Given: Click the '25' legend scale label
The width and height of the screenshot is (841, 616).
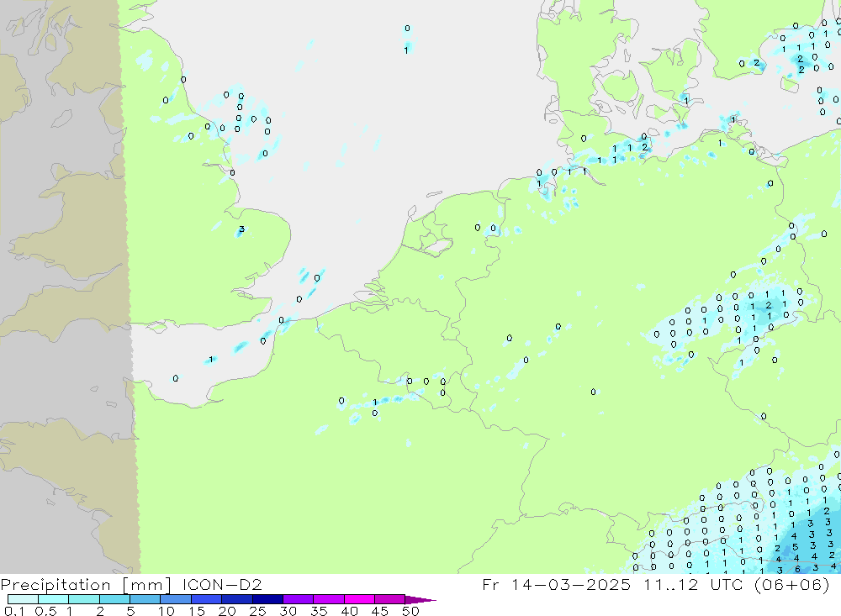Looking at the screenshot, I should pos(257,611).
